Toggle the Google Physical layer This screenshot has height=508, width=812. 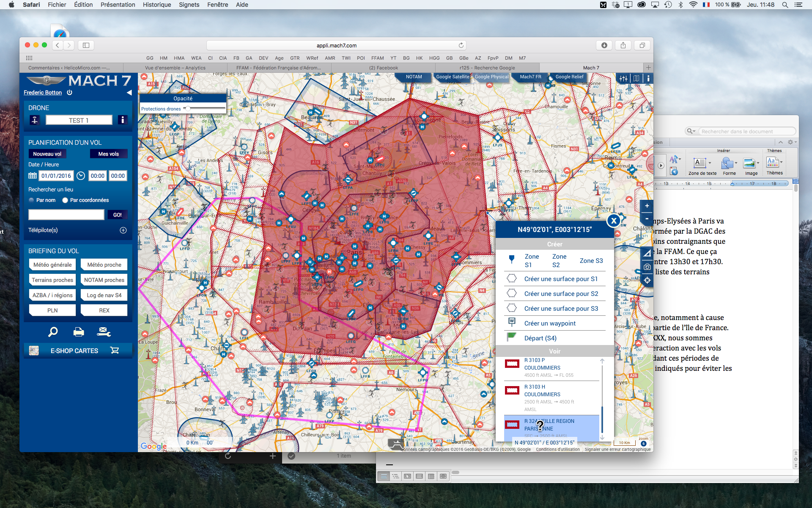click(x=491, y=77)
